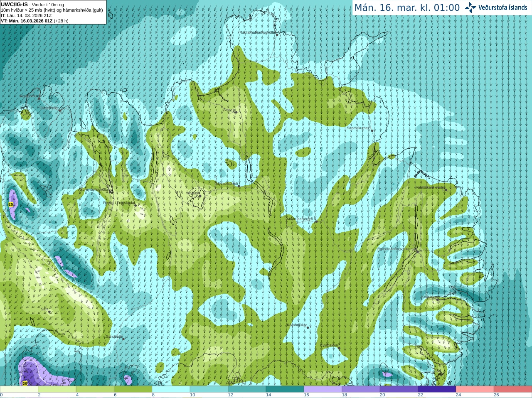This screenshot has width=532, height=398.
Task: Select the Siglufjörður station marker
Action: coord(39,98)
